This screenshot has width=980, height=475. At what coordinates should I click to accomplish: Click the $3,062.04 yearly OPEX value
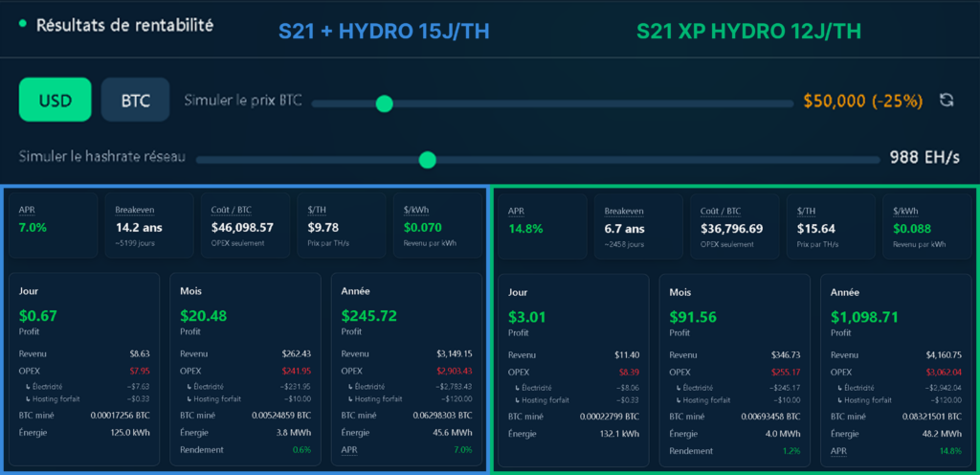click(944, 372)
